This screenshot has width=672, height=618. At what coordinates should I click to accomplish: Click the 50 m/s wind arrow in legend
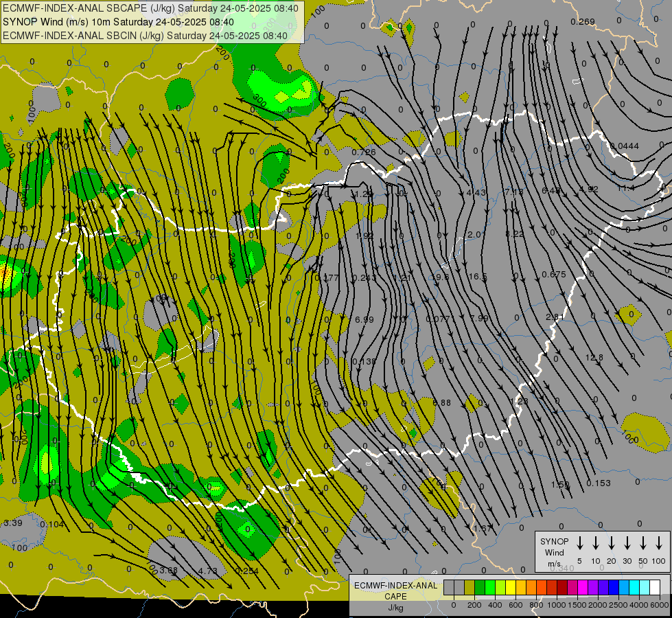point(643,542)
